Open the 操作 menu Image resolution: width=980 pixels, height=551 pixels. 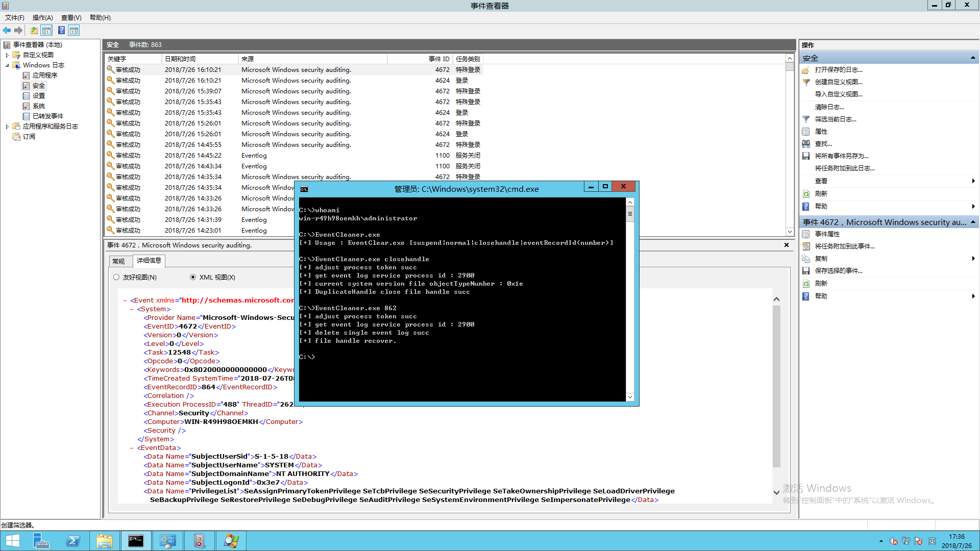click(42, 18)
